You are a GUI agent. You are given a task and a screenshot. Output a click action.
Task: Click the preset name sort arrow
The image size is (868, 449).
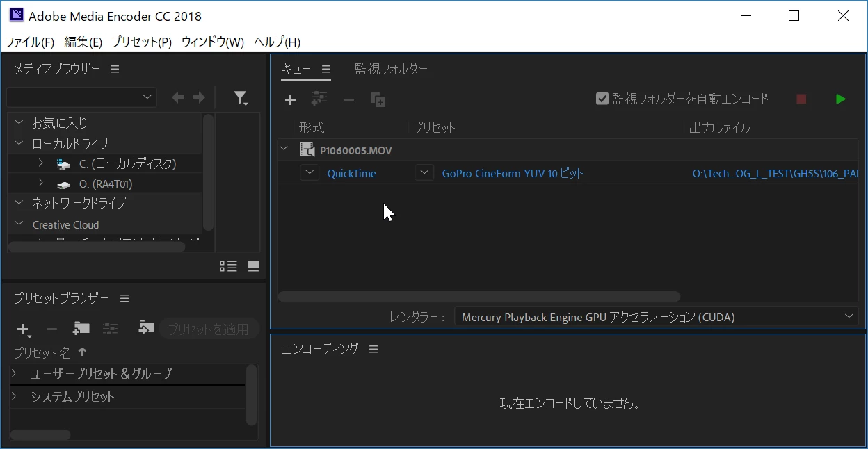(x=82, y=352)
